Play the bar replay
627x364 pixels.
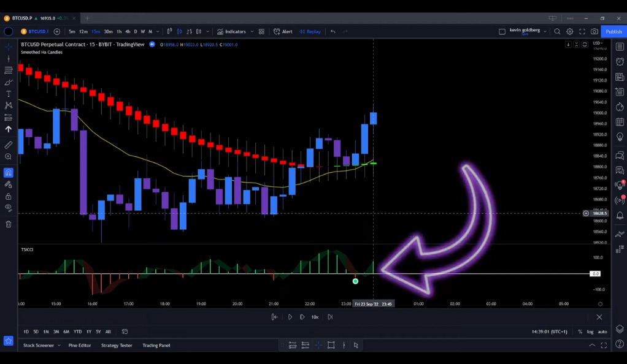(290, 317)
